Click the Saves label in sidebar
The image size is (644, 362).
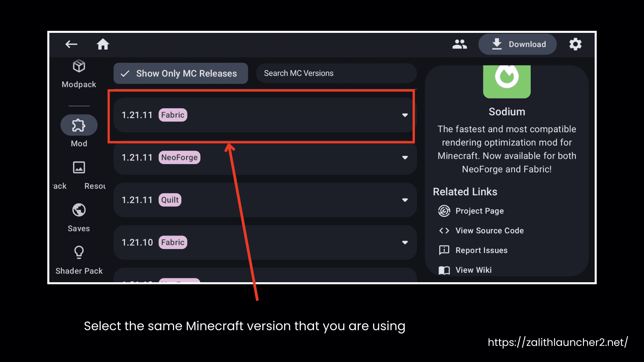click(x=79, y=229)
